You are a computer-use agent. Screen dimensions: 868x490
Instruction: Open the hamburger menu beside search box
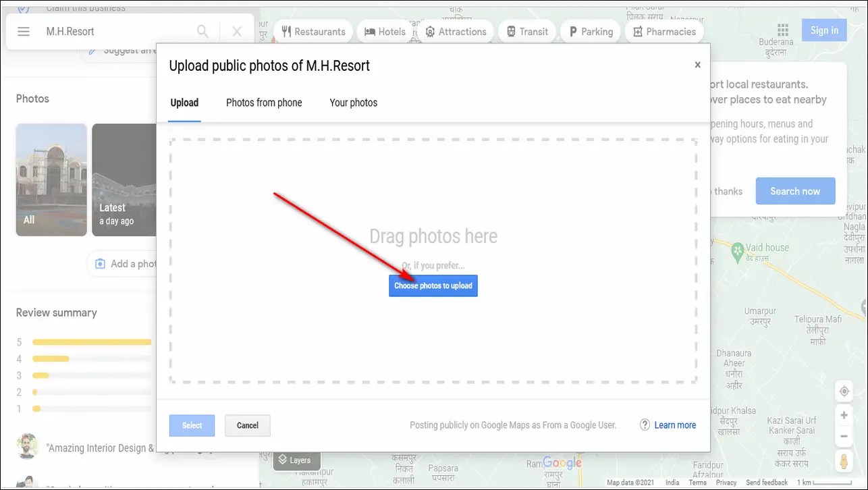coord(24,32)
